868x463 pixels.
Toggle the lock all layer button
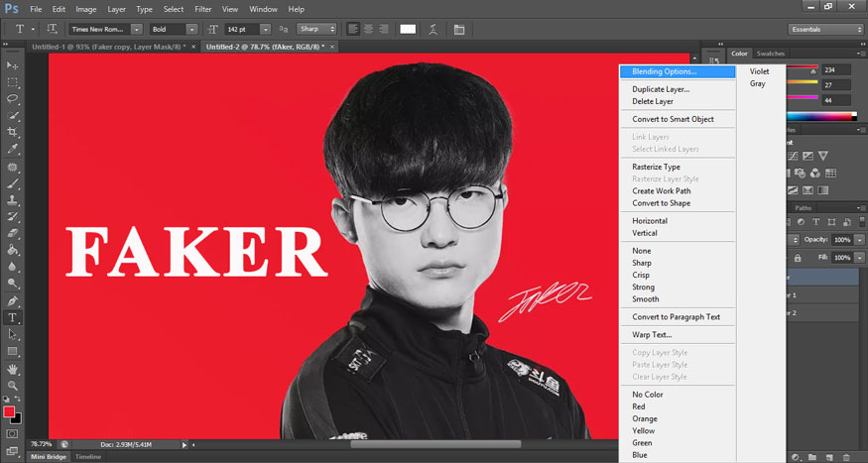(x=798, y=258)
